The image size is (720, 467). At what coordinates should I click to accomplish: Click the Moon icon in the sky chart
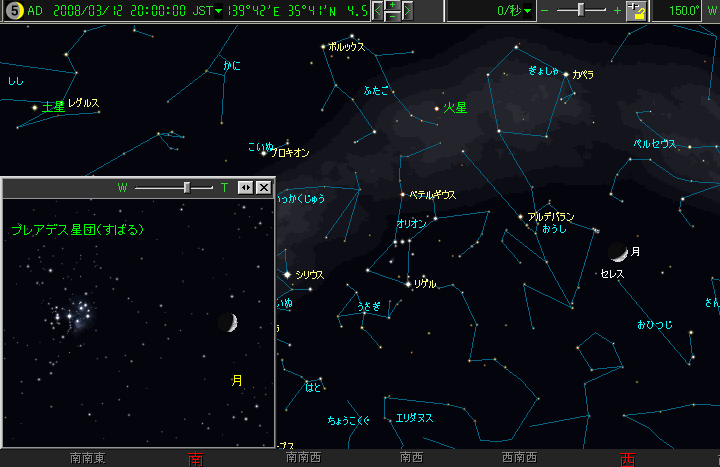pos(618,252)
